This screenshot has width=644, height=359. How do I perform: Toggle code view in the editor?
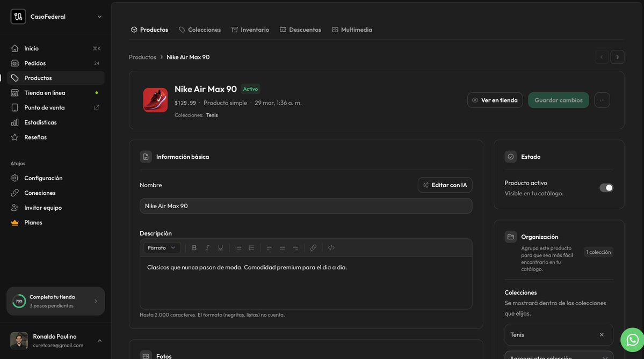(331, 248)
